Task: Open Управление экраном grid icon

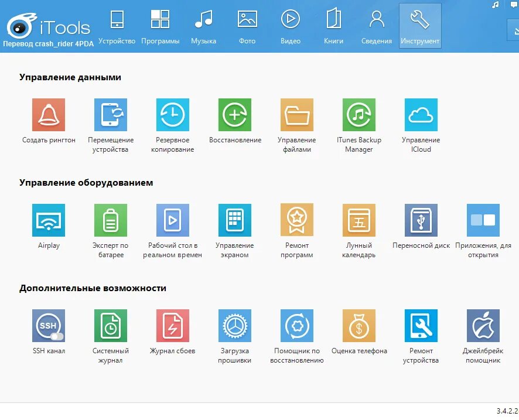Action: 235,220
